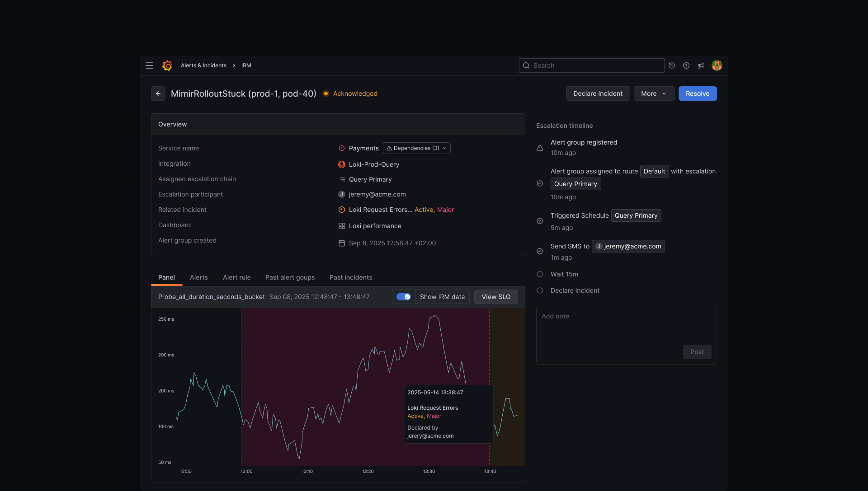
Task: Open the news megaphone icon
Action: point(701,65)
